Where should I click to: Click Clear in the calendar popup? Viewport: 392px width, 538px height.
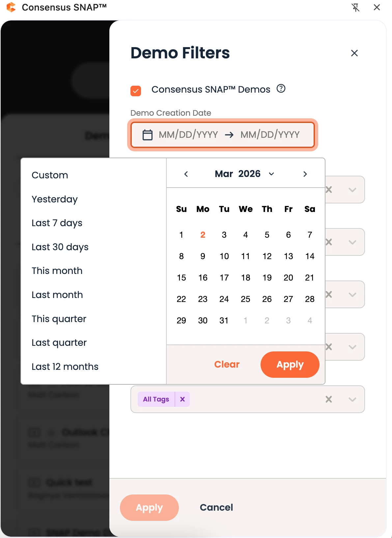coord(227,364)
